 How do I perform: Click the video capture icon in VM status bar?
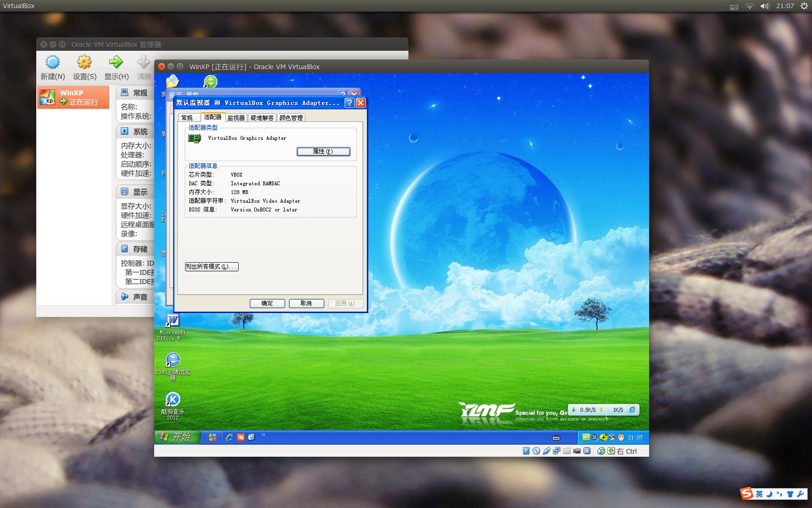click(577, 450)
